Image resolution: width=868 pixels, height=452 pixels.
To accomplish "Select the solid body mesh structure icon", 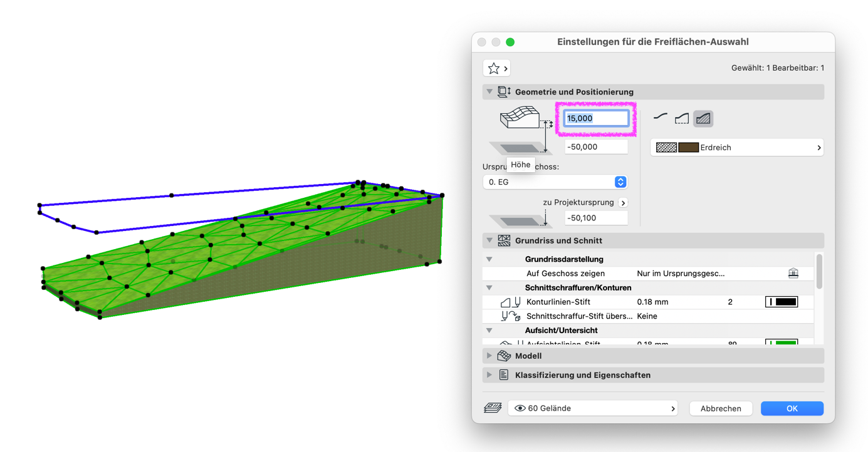I will (703, 118).
